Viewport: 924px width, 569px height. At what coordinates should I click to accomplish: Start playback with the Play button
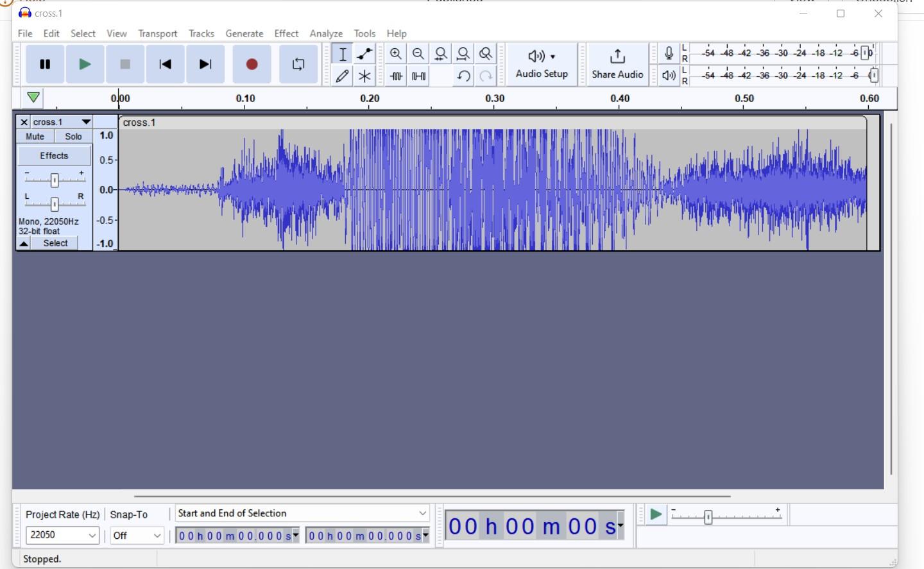[85, 64]
